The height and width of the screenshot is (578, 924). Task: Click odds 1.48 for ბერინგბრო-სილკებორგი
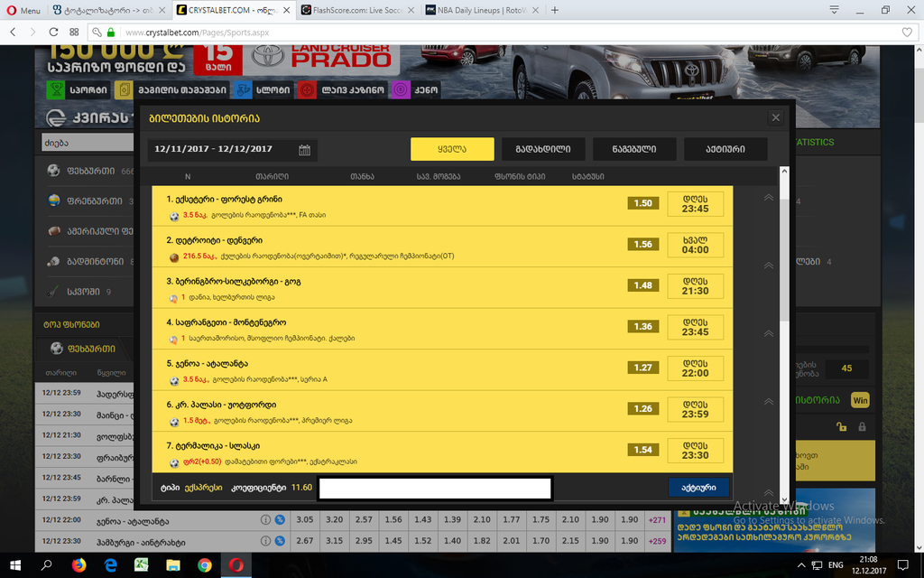(642, 285)
